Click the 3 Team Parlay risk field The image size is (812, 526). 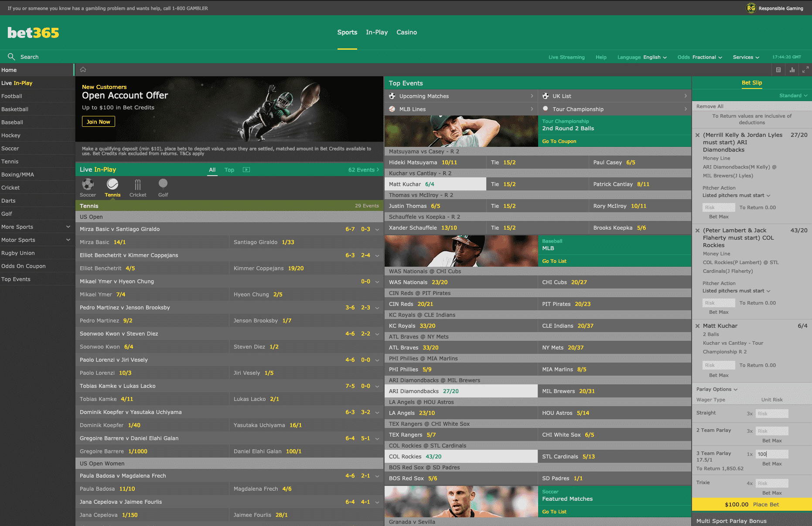point(772,454)
